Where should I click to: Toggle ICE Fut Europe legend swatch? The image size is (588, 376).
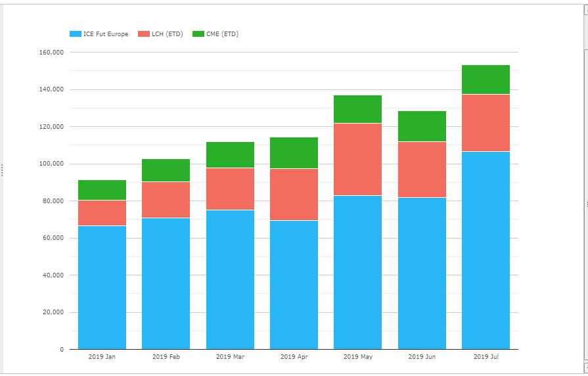tap(76, 34)
